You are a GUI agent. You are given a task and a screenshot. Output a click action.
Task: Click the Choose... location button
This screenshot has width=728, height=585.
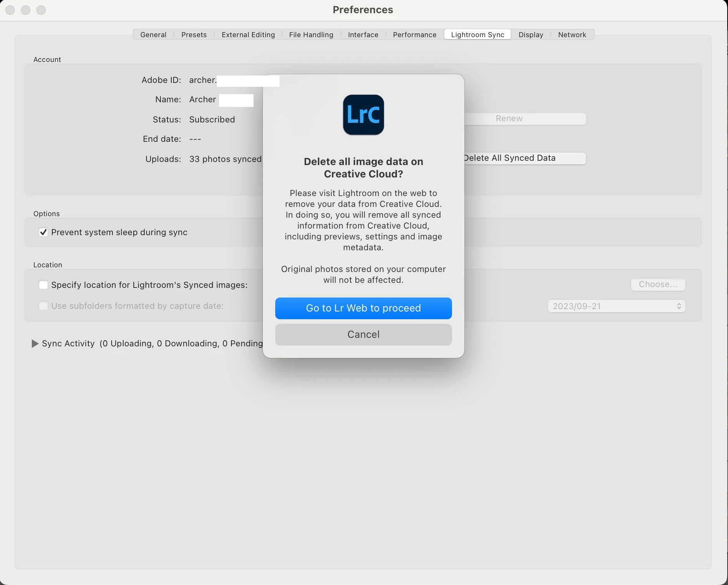(x=658, y=284)
